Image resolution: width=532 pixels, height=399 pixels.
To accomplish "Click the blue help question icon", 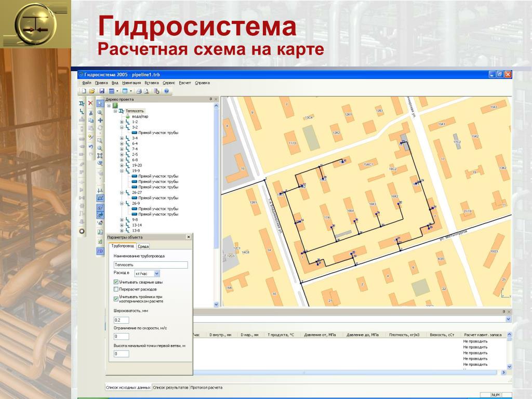I will point(167,91).
